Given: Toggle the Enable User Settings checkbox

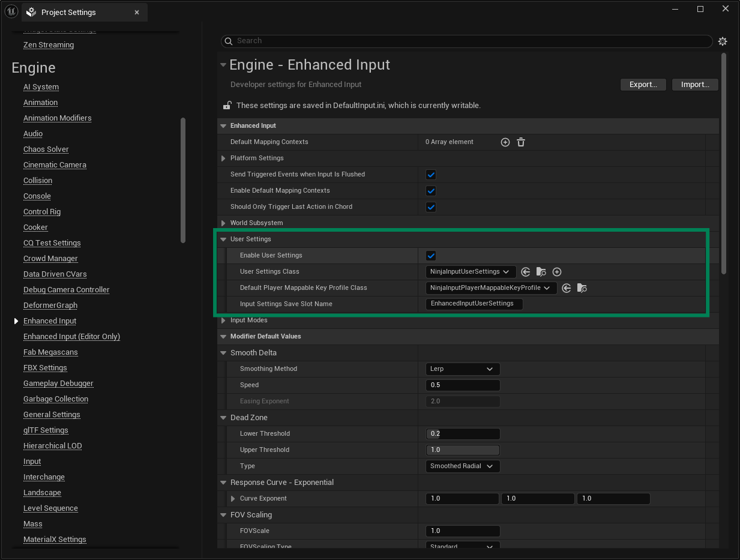Looking at the screenshot, I should pos(431,255).
